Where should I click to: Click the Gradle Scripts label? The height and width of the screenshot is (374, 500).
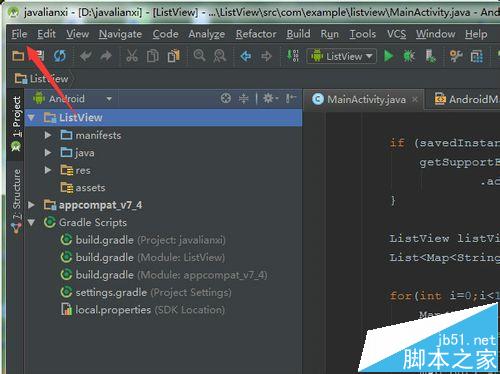click(93, 222)
